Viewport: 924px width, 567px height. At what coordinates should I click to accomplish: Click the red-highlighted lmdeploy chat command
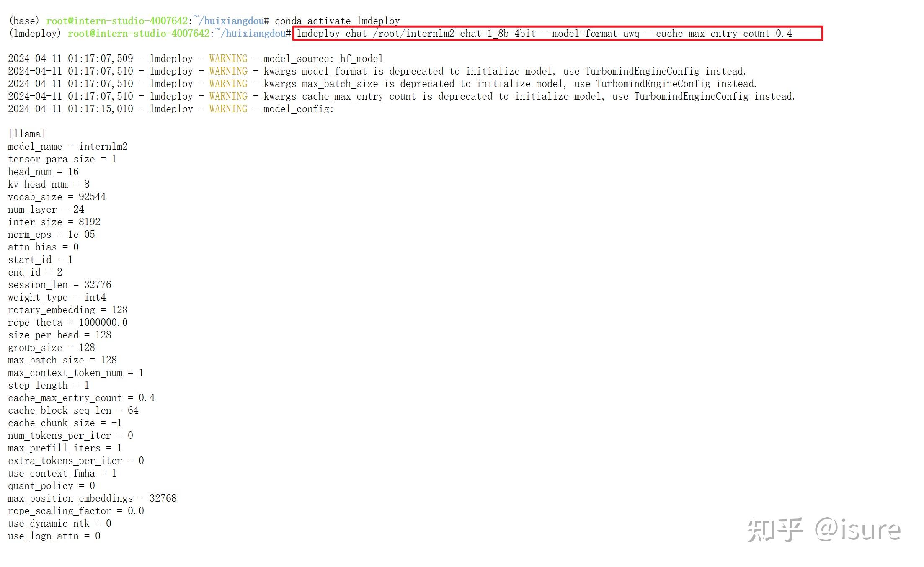(544, 34)
